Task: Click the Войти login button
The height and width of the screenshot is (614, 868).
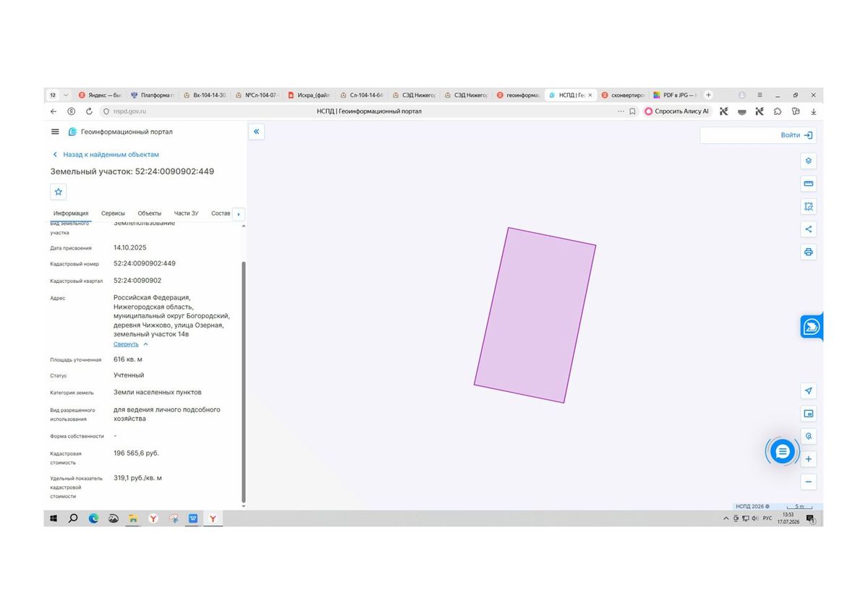Action: coord(796,135)
